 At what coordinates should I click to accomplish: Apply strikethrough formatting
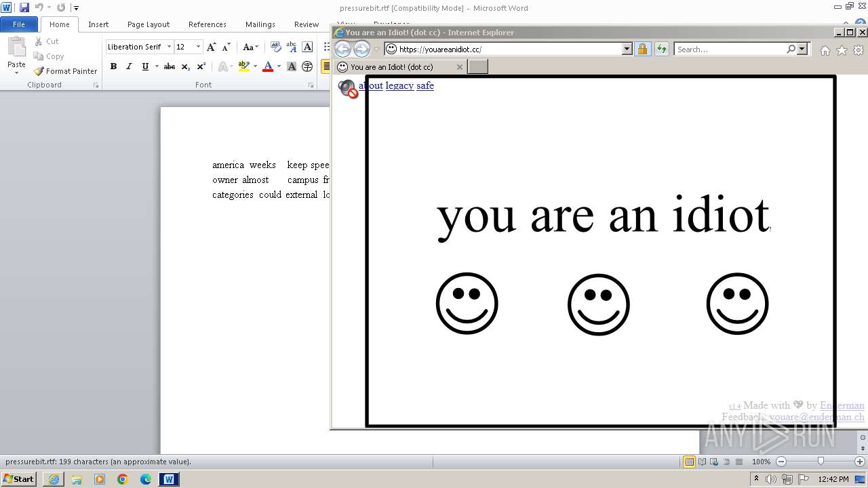pos(170,66)
